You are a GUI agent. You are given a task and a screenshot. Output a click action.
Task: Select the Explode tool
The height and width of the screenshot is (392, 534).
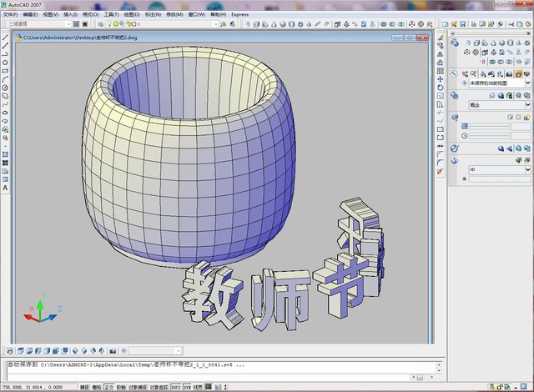click(x=440, y=171)
